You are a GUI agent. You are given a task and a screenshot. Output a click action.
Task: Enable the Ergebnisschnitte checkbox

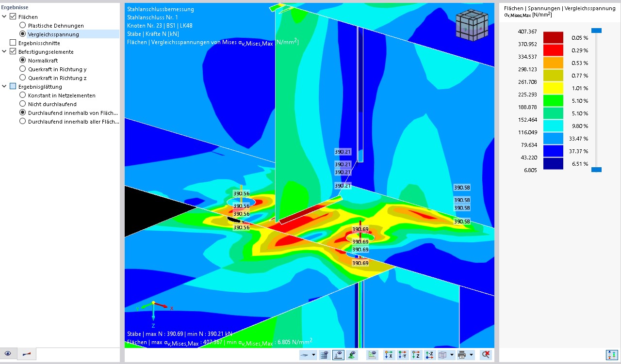click(x=13, y=43)
